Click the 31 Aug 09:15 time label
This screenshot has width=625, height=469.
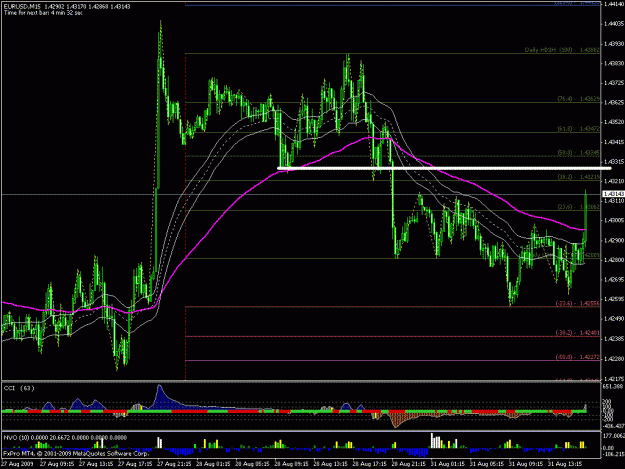(x=525, y=464)
